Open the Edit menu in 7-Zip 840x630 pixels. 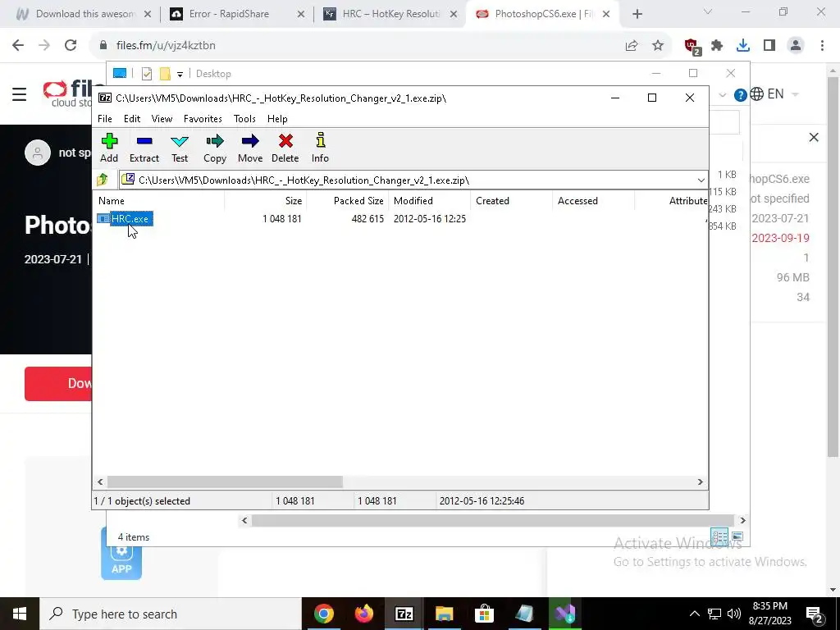pyautogui.click(x=132, y=119)
